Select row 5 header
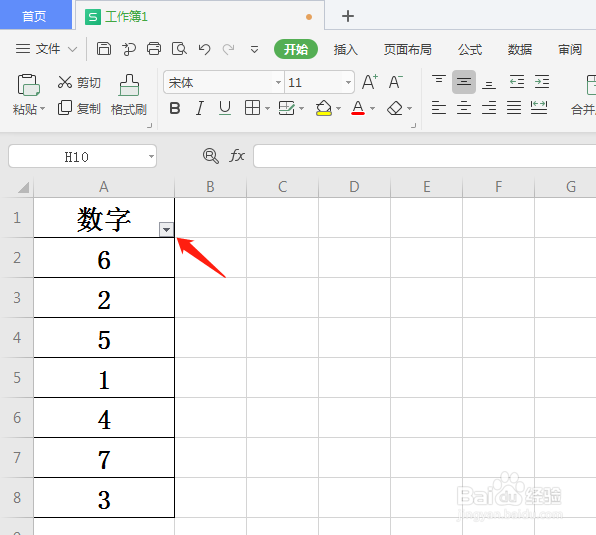This screenshot has height=535, width=596. [17, 378]
